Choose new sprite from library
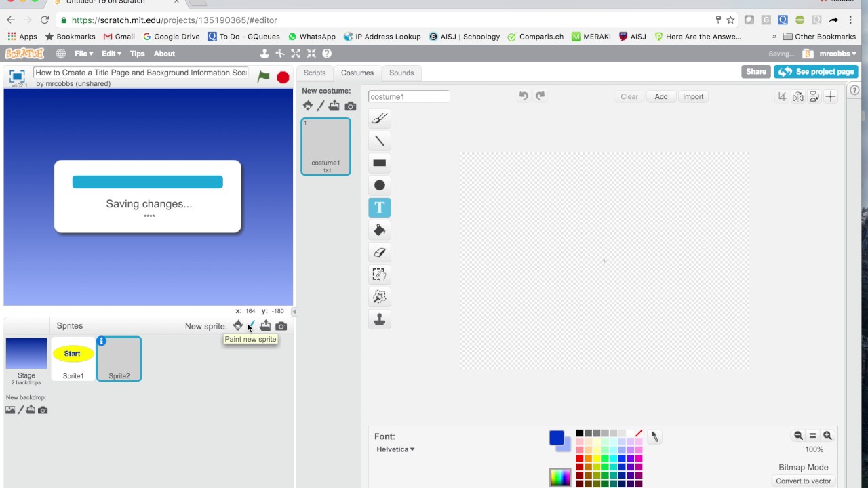The height and width of the screenshot is (488, 868). [x=238, y=326]
